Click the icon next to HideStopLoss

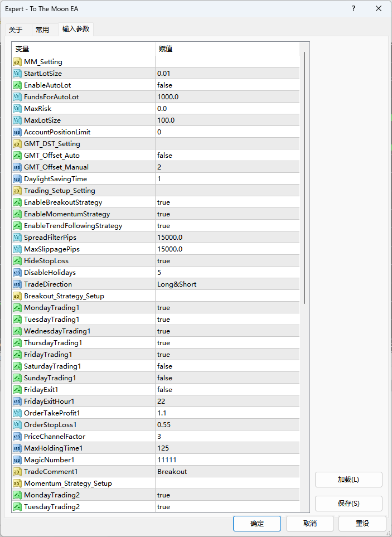pos(17,261)
